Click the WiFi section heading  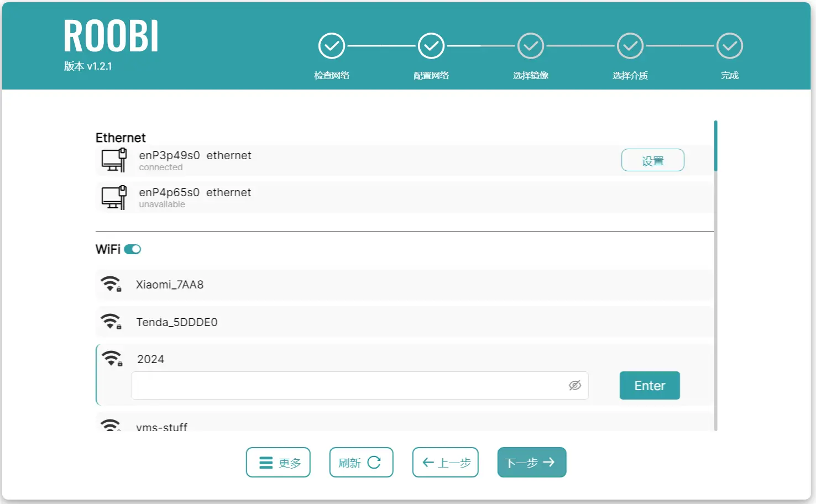click(x=108, y=249)
